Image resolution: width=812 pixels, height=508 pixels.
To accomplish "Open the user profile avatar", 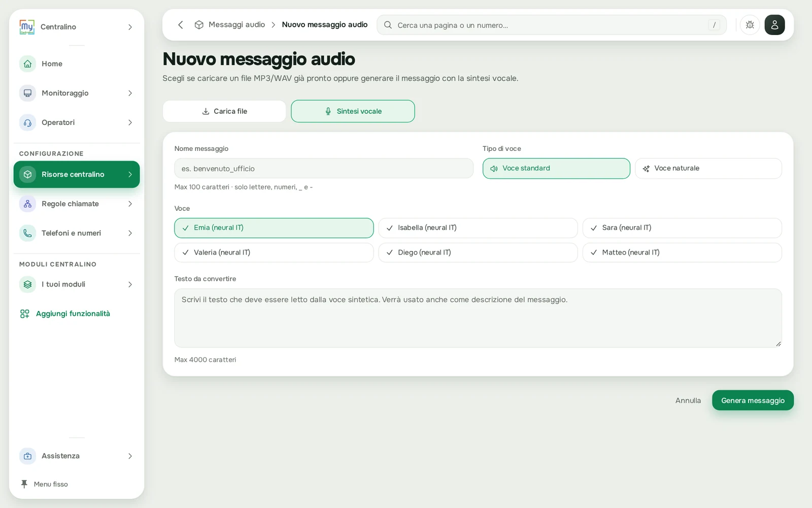I will [x=774, y=25].
